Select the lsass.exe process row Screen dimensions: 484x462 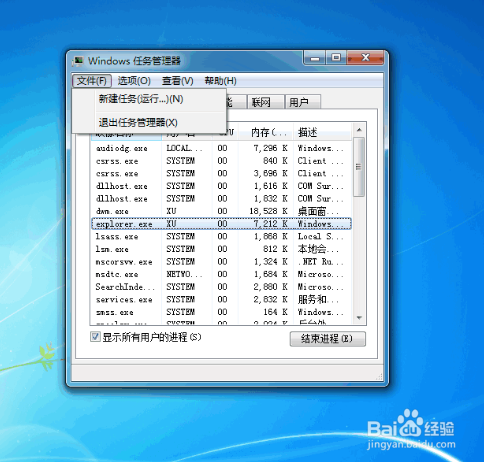point(221,236)
